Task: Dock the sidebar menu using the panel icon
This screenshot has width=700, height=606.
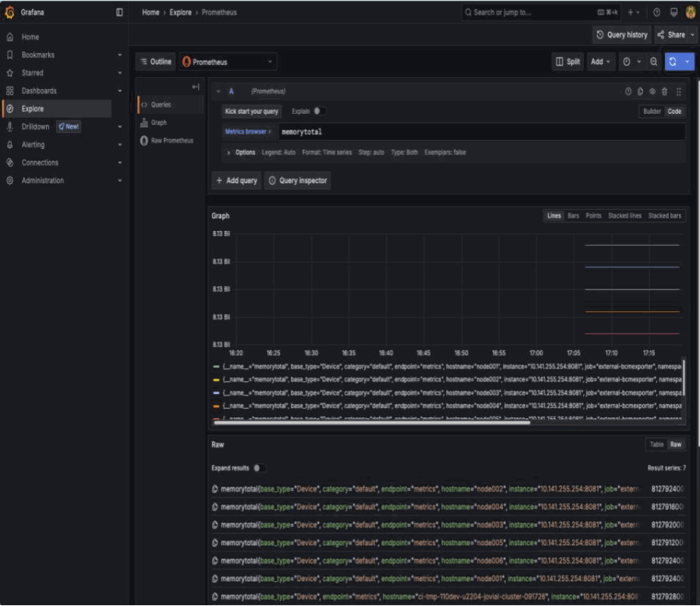Action: point(119,12)
